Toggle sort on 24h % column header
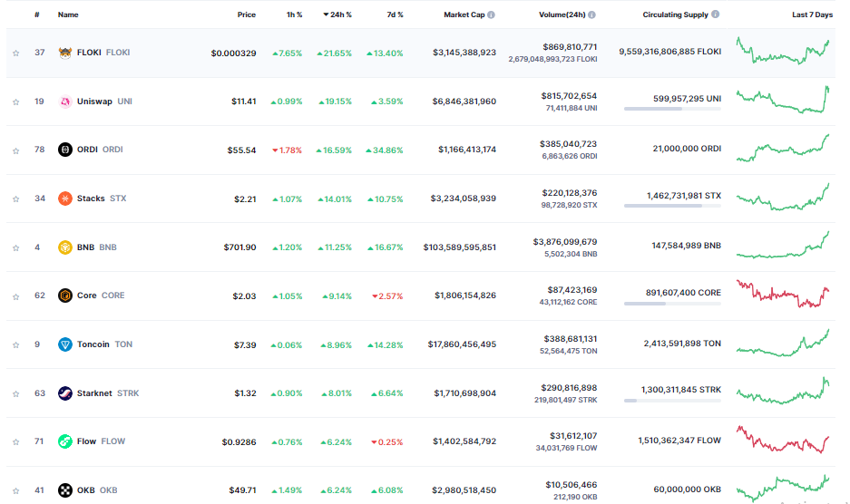 337,15
